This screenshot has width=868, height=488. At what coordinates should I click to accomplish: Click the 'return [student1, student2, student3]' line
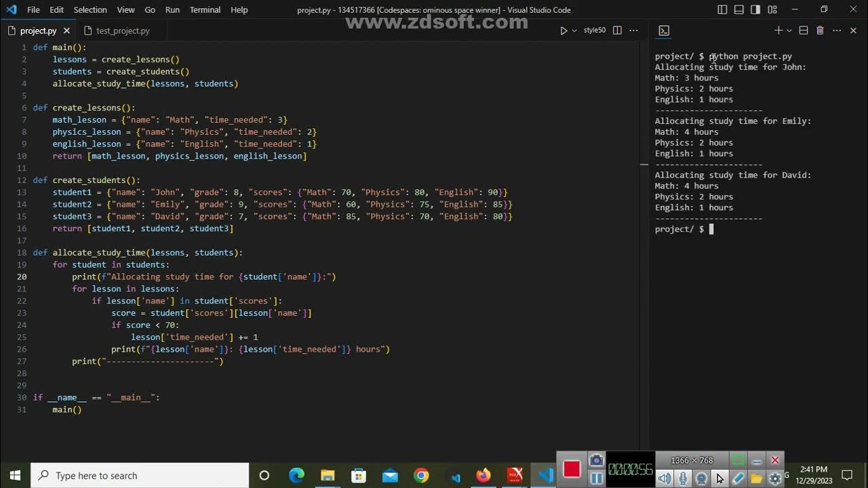[143, 228]
